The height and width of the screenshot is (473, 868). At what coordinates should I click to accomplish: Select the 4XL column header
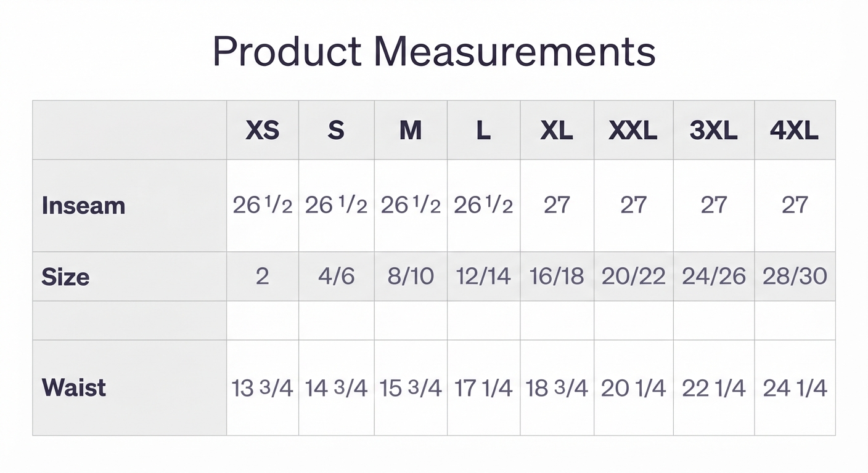(x=795, y=131)
